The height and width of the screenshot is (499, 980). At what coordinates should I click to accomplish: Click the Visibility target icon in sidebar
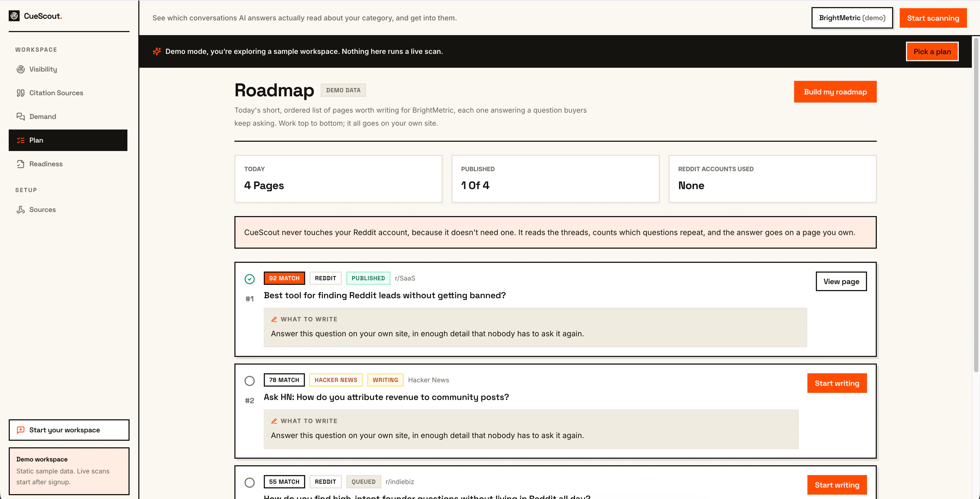coord(20,69)
